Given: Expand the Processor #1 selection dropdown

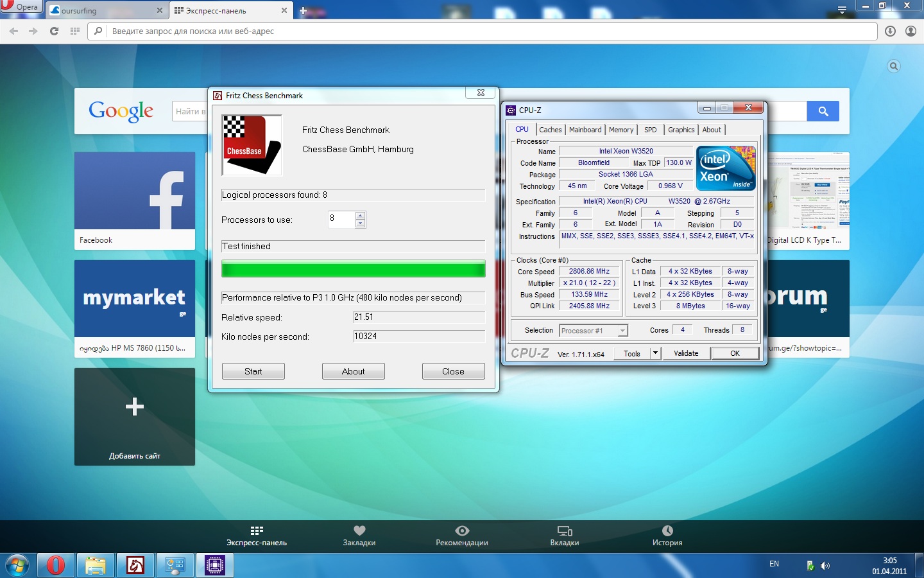Looking at the screenshot, I should pos(622,331).
